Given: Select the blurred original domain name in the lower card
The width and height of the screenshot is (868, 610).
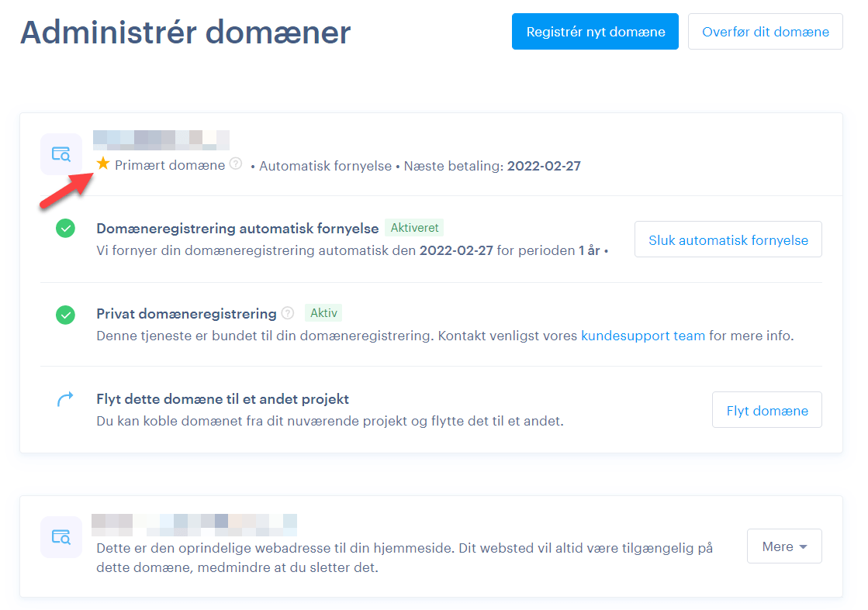Looking at the screenshot, I should point(194,524).
